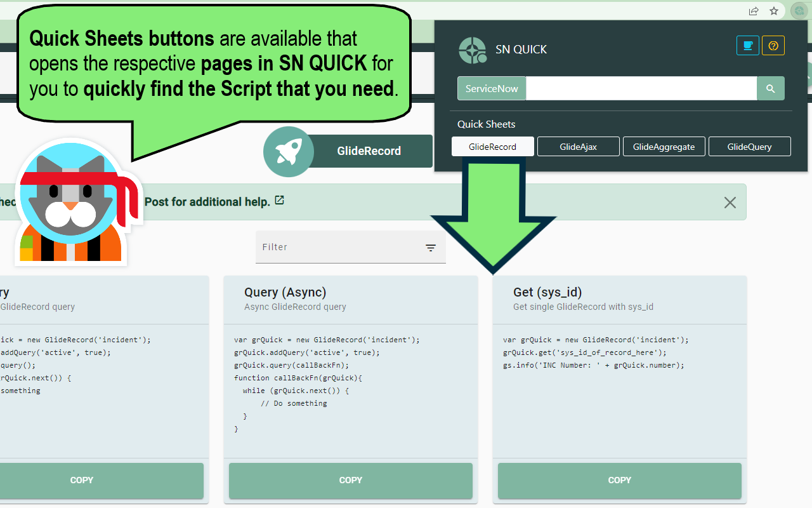Click the "grQuick.query(callBackFn);" code line
812x508 pixels.
click(292, 365)
